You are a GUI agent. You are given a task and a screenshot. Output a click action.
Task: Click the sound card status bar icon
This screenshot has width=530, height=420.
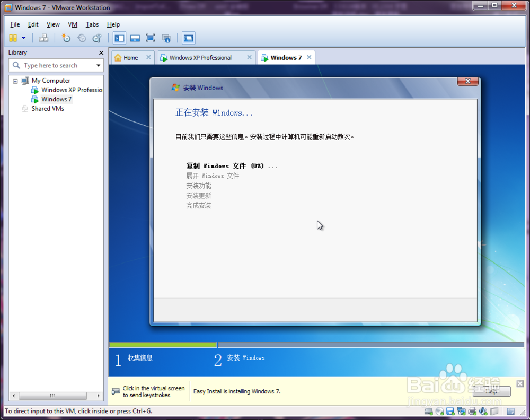pyautogui.click(x=483, y=411)
